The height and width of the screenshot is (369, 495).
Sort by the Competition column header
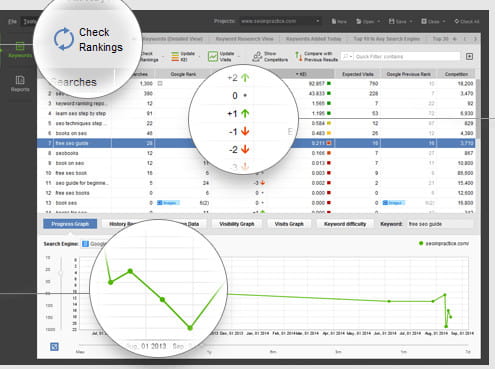456,74
